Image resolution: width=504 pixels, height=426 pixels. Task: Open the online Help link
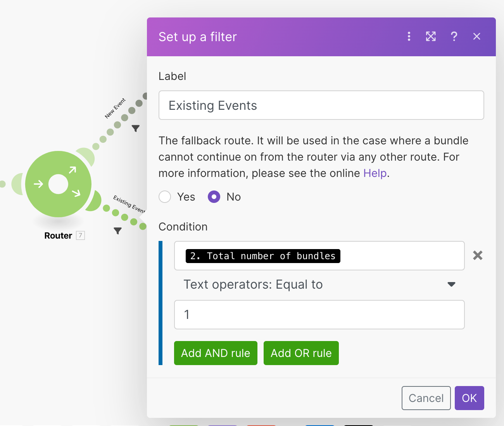point(375,173)
